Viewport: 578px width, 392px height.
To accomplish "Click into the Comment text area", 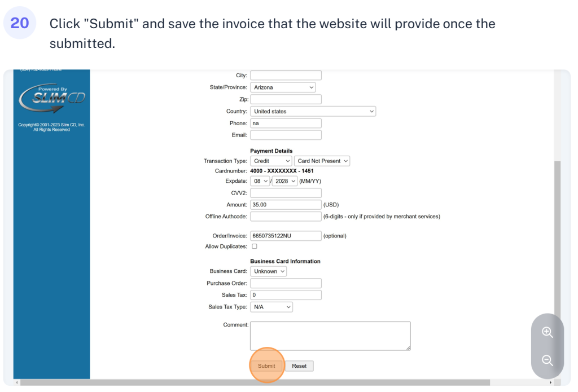I will click(330, 336).
